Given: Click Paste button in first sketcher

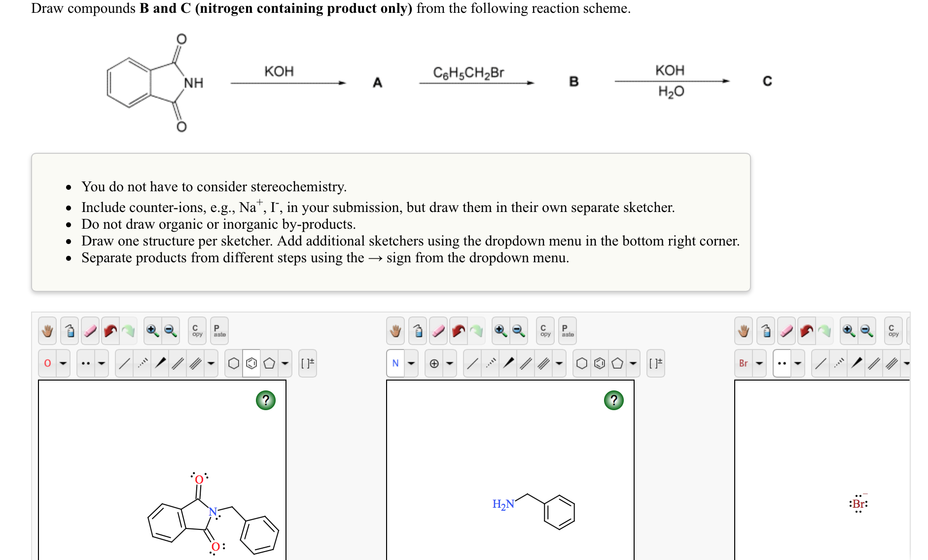Looking at the screenshot, I should 219,331.
